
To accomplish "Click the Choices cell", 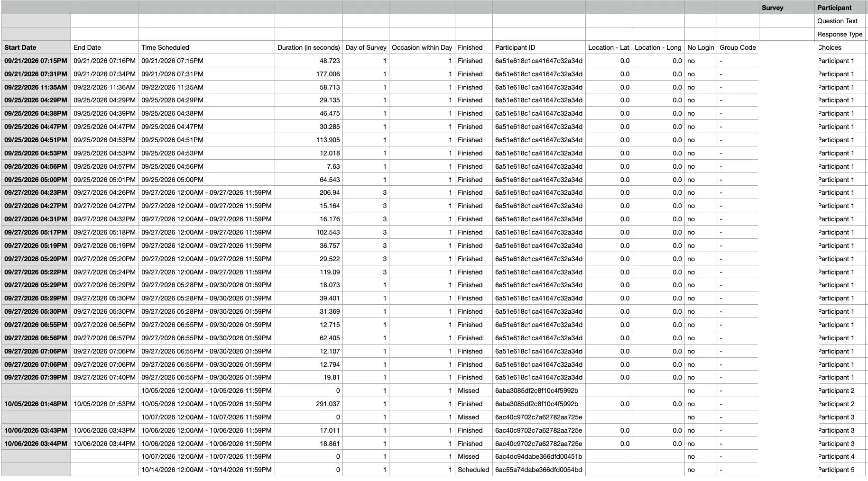I will pos(840,47).
